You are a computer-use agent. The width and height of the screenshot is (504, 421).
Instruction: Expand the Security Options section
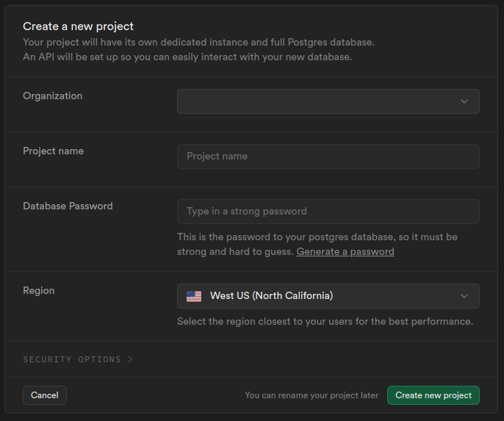77,359
